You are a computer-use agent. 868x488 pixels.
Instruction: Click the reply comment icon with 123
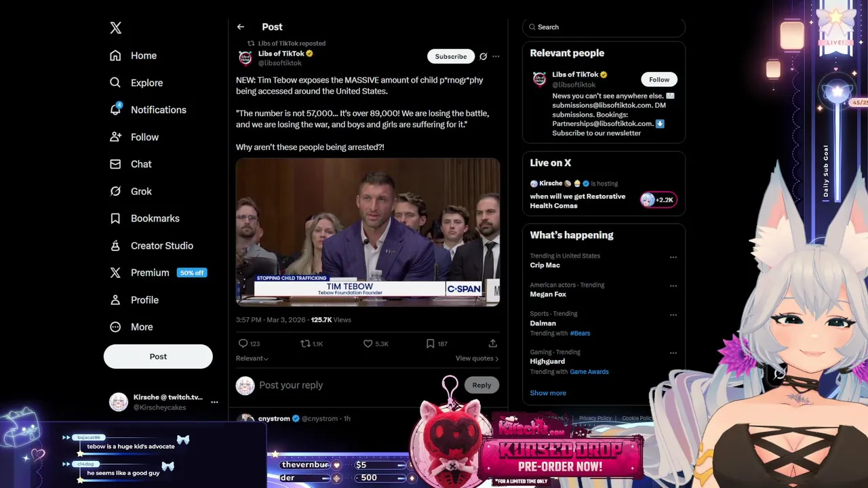[x=249, y=344]
